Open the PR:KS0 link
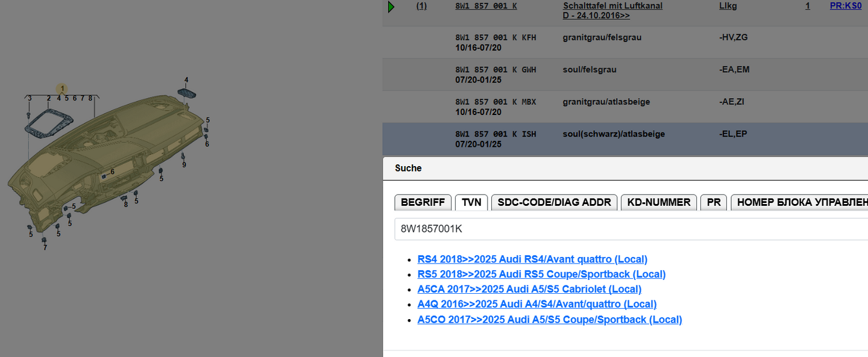 coord(846,6)
